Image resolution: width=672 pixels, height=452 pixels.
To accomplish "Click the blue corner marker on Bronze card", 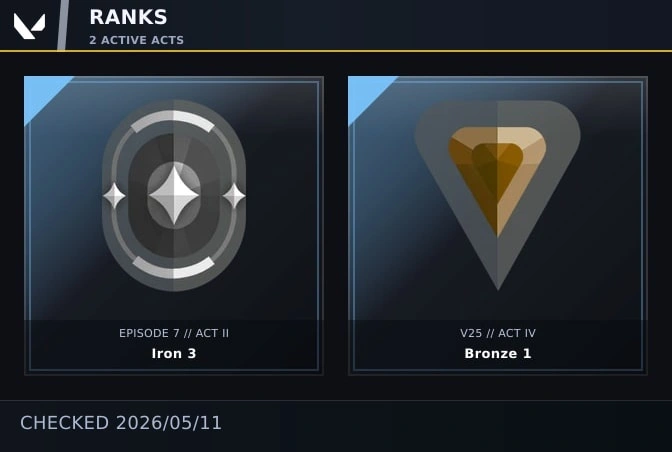I will click(365, 93).
